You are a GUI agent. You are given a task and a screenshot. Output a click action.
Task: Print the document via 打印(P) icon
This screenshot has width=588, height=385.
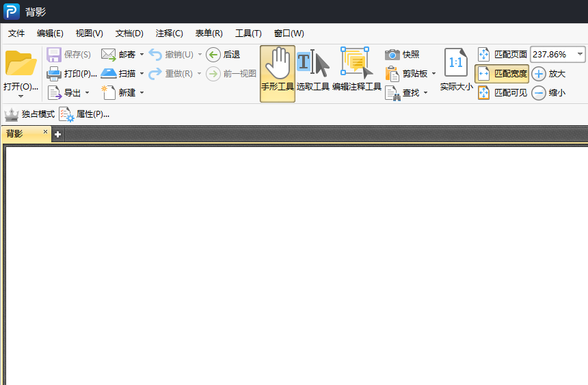pos(72,74)
